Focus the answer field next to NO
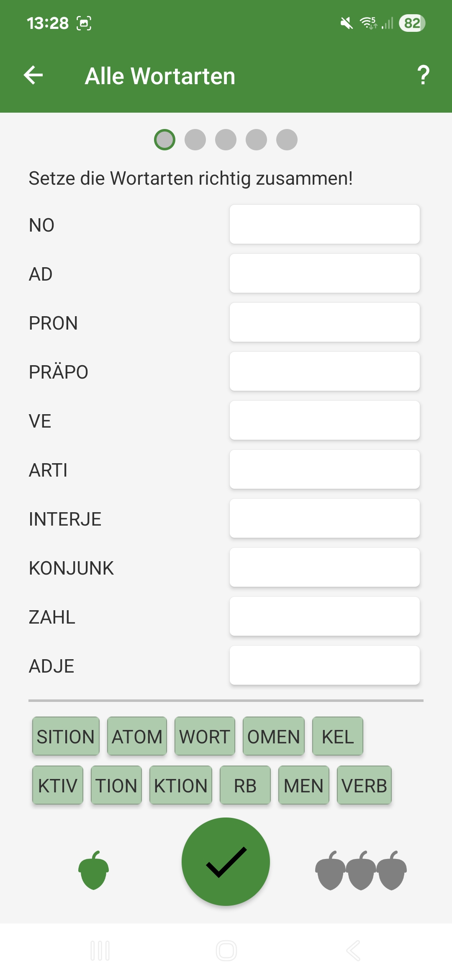The width and height of the screenshot is (452, 980). click(x=325, y=224)
